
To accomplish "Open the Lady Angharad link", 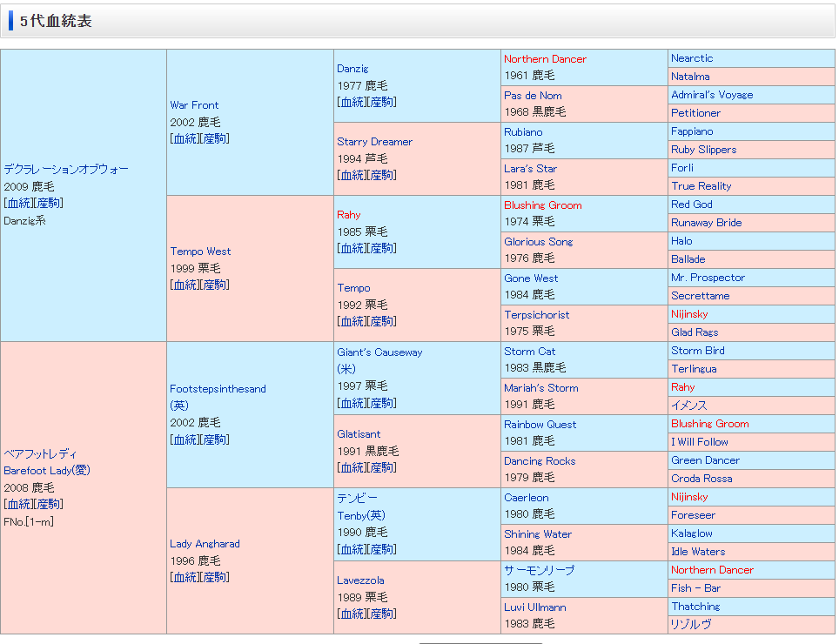I will [x=205, y=544].
